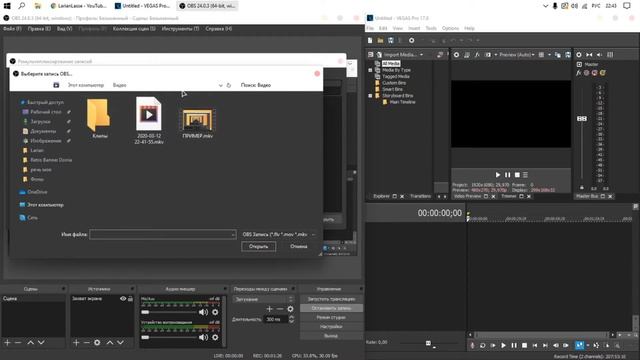Open transition properties gear icon
This screenshot has width=640, height=360.
click(290, 309)
